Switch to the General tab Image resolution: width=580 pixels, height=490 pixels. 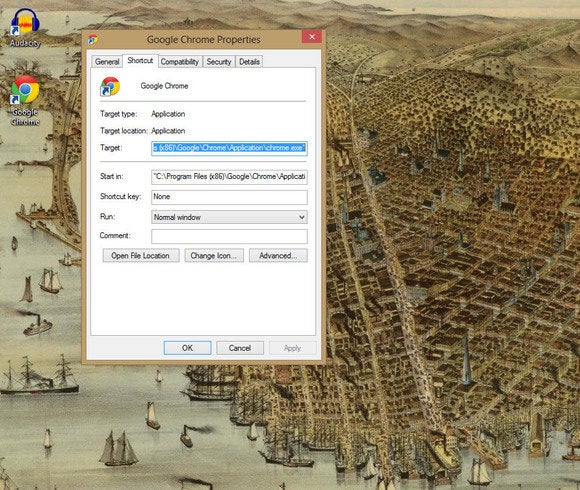click(107, 62)
